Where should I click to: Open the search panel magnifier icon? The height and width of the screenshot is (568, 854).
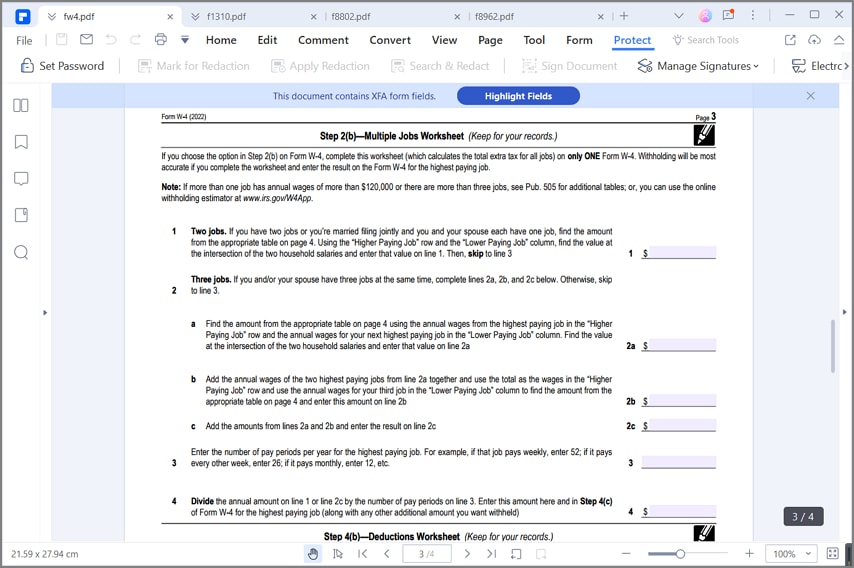21,252
